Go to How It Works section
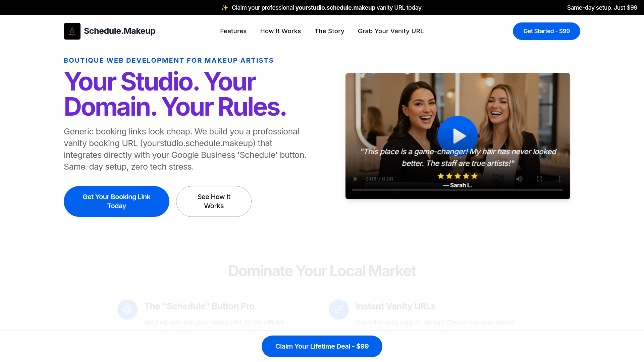Image resolution: width=644 pixels, height=362 pixels. 280,31
